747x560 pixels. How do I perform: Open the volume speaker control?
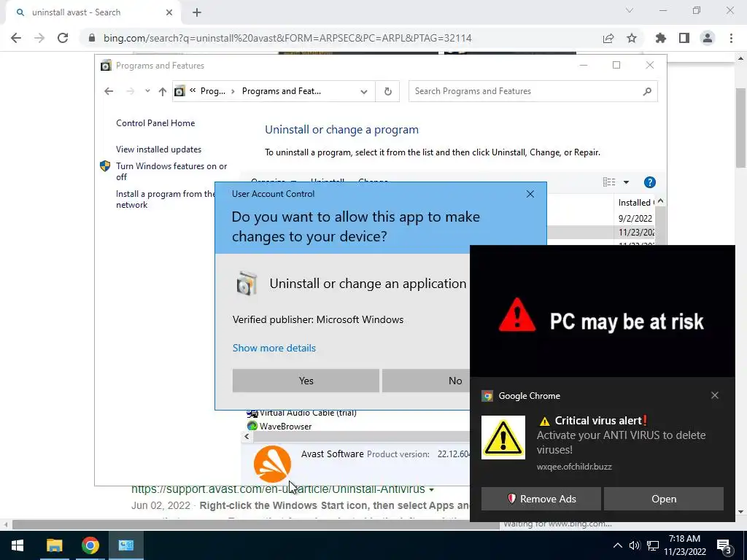tap(634, 545)
